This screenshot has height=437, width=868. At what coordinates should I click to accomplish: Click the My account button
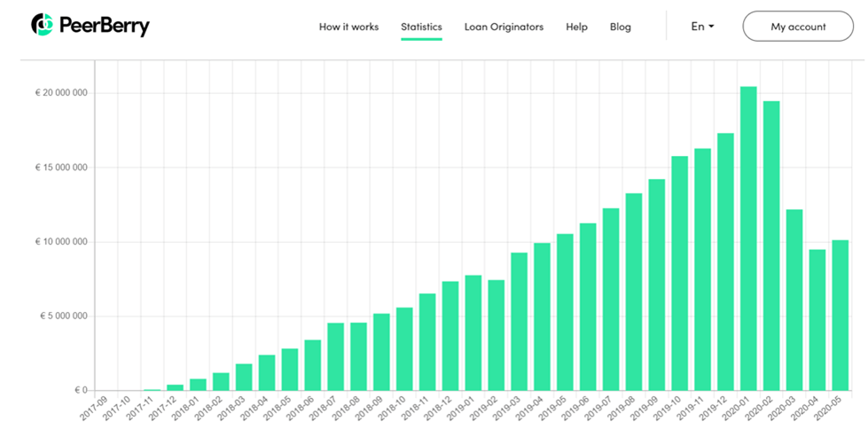pyautogui.click(x=798, y=27)
